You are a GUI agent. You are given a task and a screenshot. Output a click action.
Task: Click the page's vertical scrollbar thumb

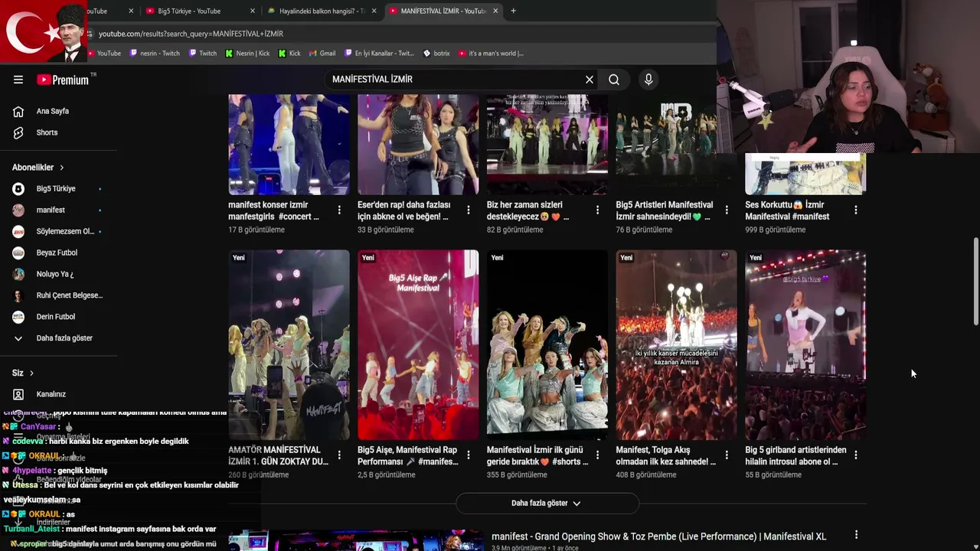point(975,282)
